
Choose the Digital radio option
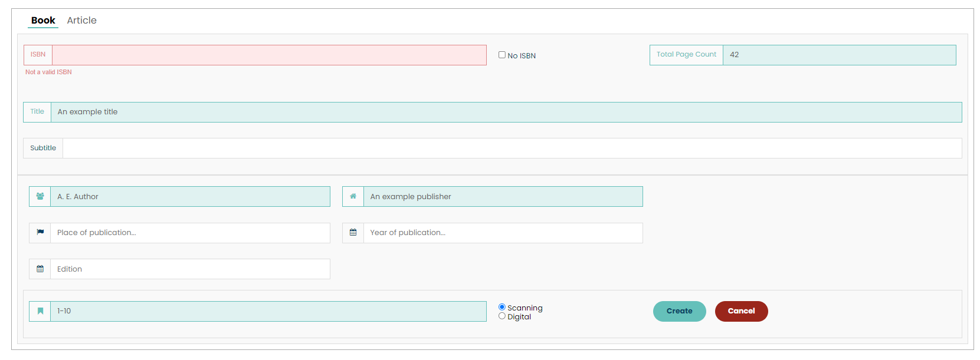coord(502,316)
